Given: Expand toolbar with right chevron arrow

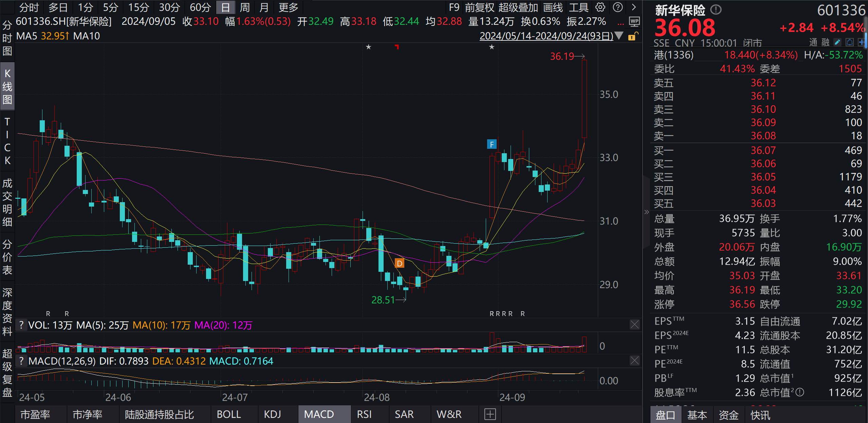Looking at the screenshot, I should click(x=633, y=7).
